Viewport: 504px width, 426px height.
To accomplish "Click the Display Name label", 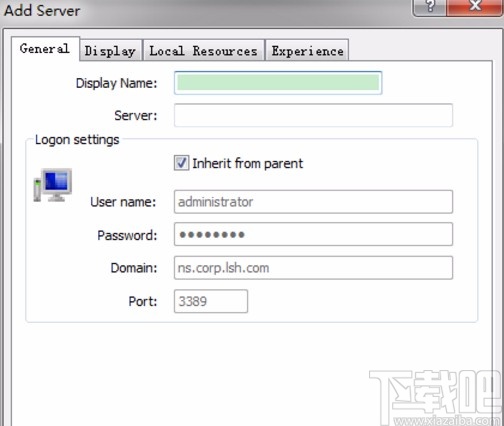I will point(116,83).
